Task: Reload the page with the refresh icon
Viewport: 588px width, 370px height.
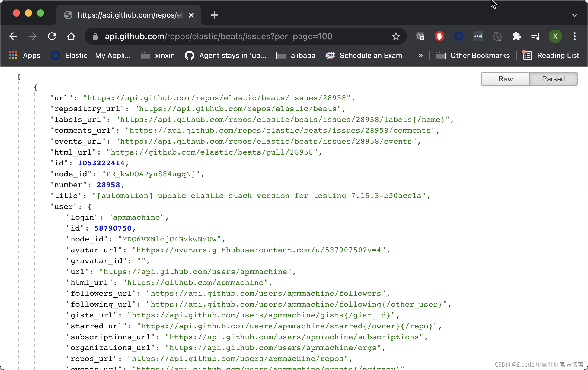Action: pyautogui.click(x=52, y=36)
